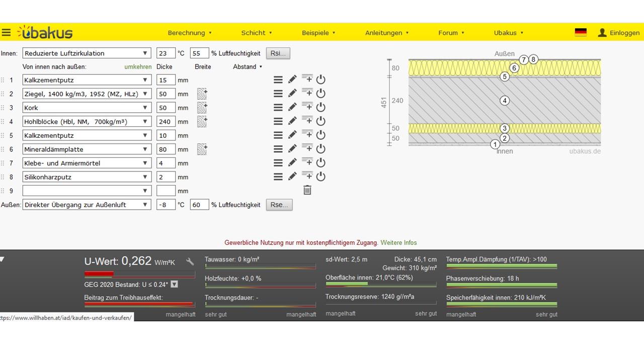Insert a layer after Klebe- und Armiermörtel
644x362 pixels.
pos(307,163)
